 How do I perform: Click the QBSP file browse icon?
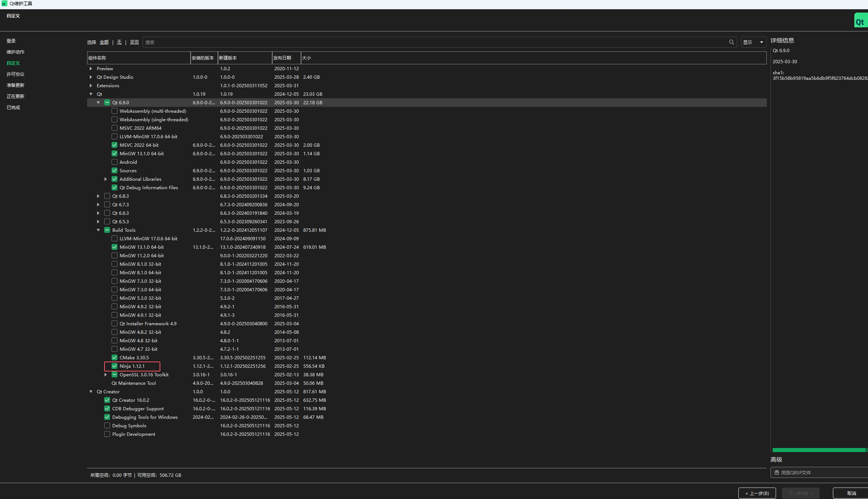tap(777, 472)
